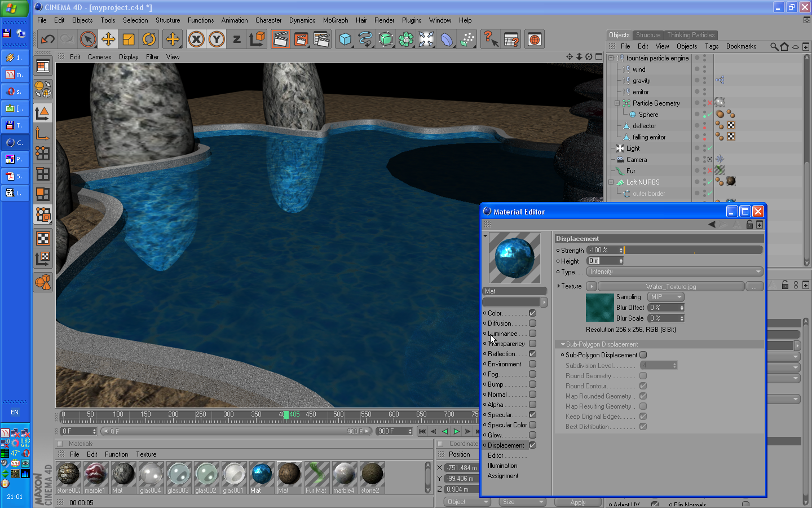Open the Sampling MIP dropdown
This screenshot has width=812, height=508.
point(666,297)
